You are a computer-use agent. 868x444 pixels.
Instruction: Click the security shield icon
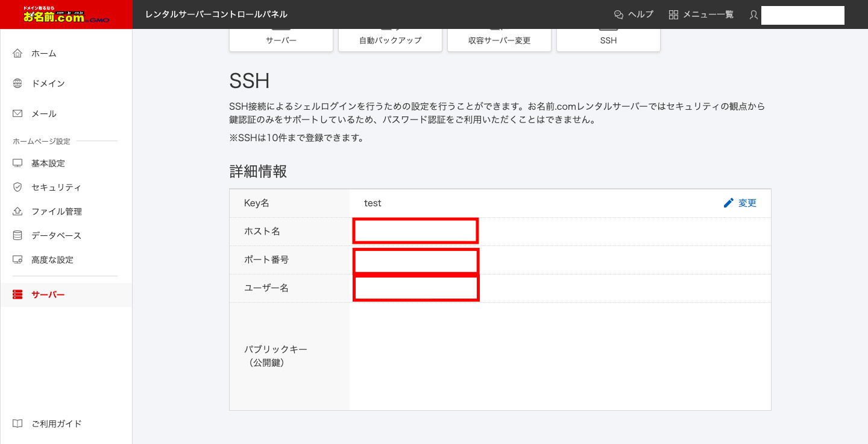[17, 188]
